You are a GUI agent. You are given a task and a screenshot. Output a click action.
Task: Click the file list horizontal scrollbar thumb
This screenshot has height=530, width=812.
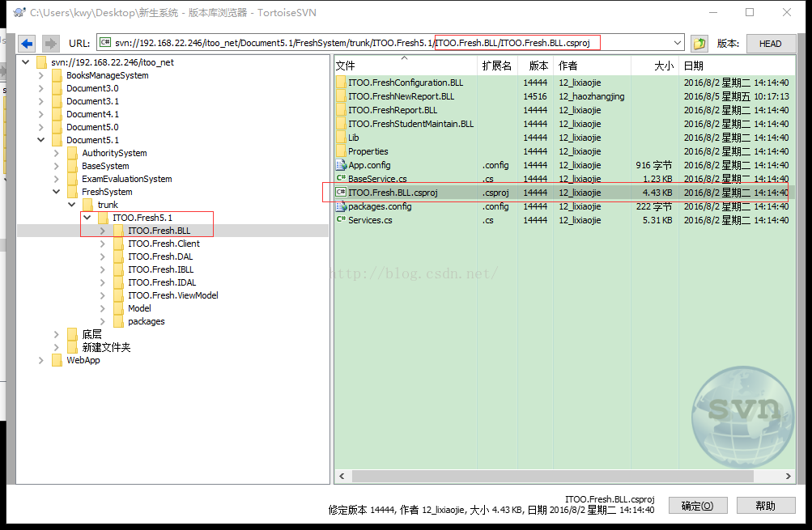point(553,476)
